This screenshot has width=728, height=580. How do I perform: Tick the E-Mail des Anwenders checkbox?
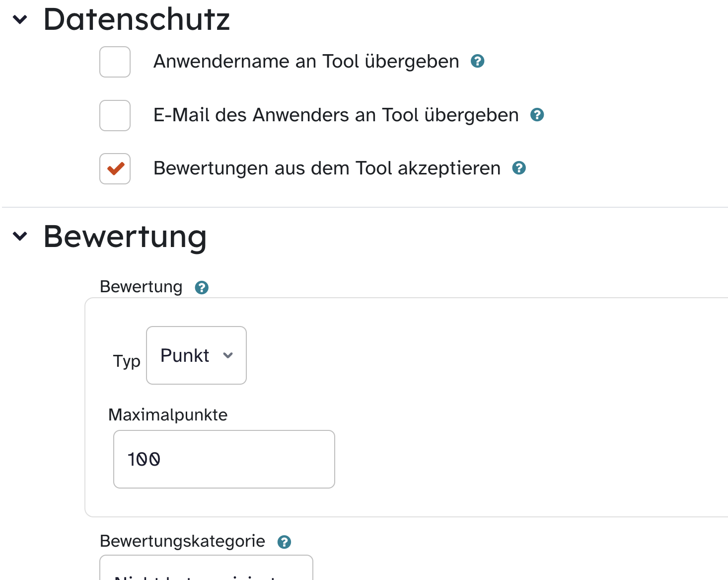click(x=115, y=115)
